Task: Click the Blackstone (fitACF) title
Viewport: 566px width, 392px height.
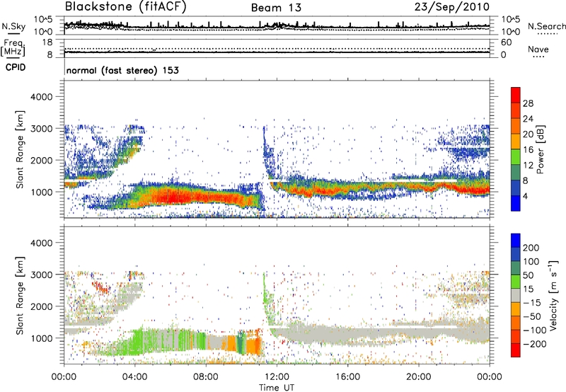Action: pos(125,7)
